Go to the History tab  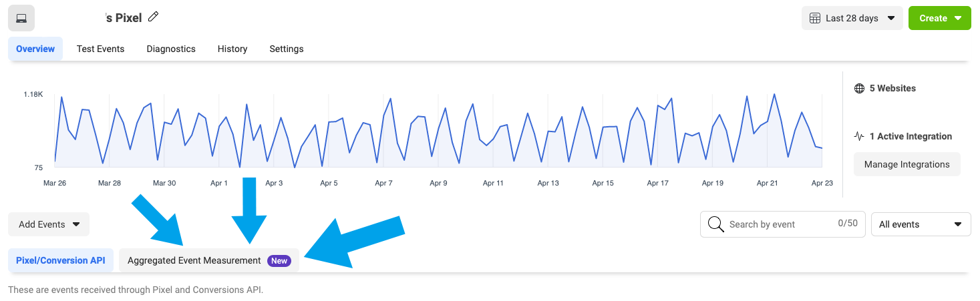(x=232, y=49)
